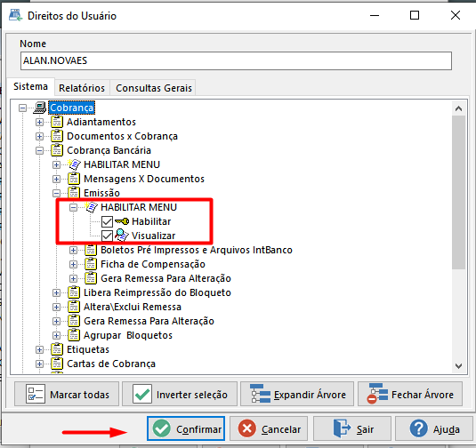Expand the Ficha de Compensação node
This screenshot has width=476, height=448.
pos(73,265)
